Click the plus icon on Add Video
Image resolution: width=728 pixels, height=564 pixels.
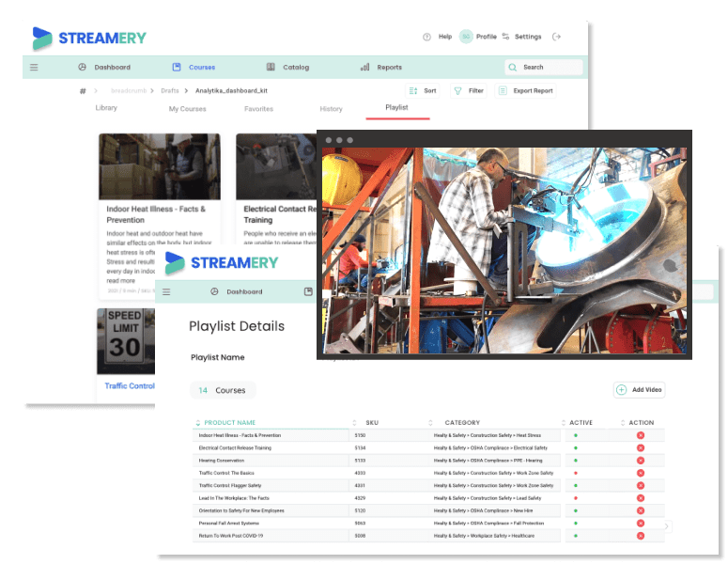621,390
